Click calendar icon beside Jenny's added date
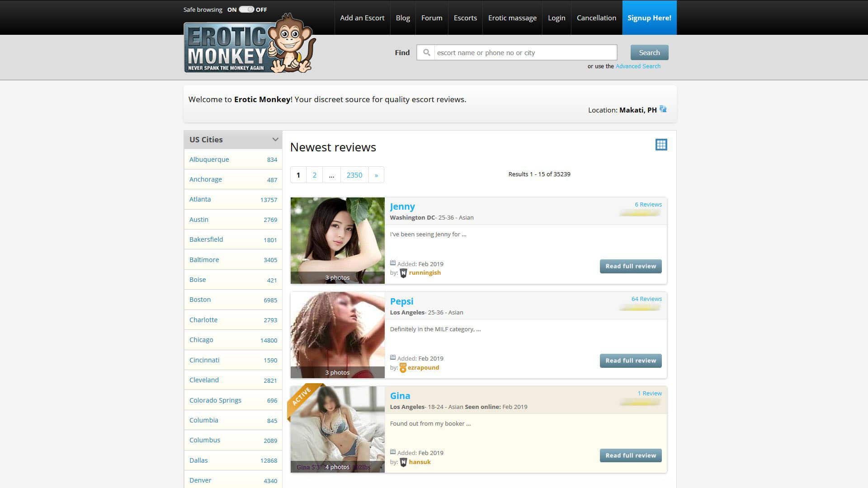Screen dimensions: 868x488 coord(393,263)
